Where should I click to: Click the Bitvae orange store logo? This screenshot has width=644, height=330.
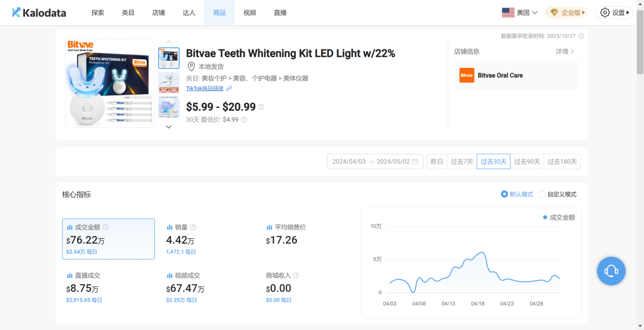click(466, 76)
